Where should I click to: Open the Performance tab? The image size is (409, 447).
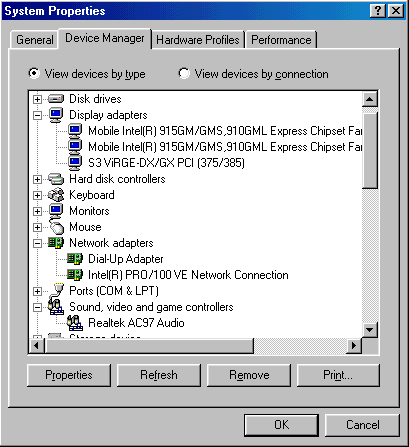coord(281,40)
